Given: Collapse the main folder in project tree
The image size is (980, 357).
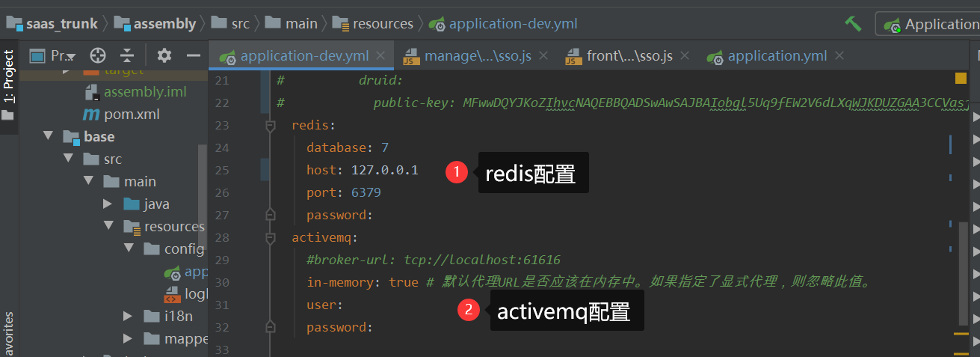Looking at the screenshot, I should pos(89,181).
